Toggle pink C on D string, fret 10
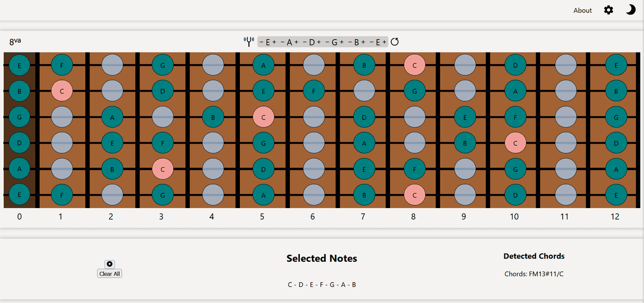Screen dimensions: 644x303 coord(515,143)
